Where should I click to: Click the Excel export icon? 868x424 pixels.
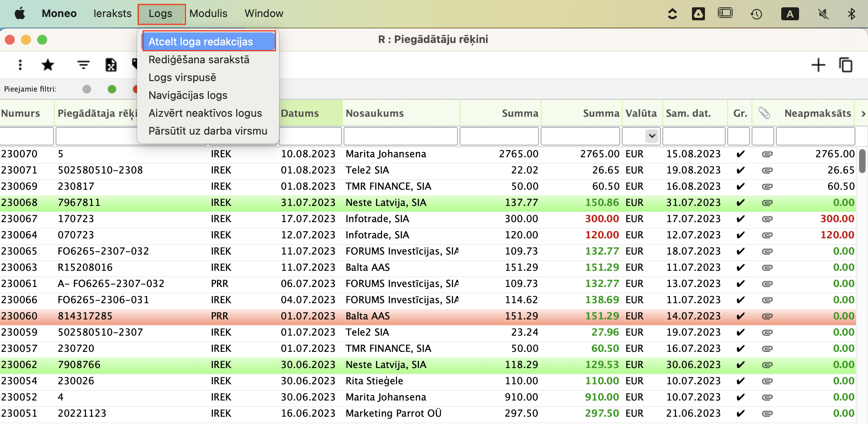point(111,65)
